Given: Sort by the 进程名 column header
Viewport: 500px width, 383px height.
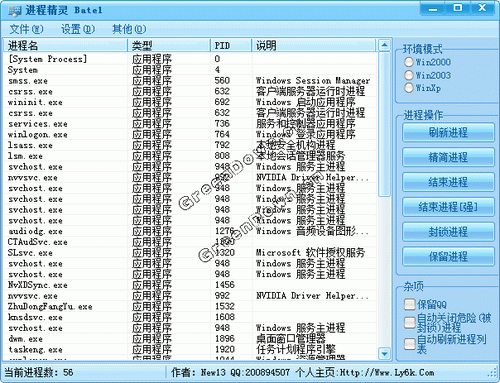Looking at the screenshot, I should pos(65,45).
